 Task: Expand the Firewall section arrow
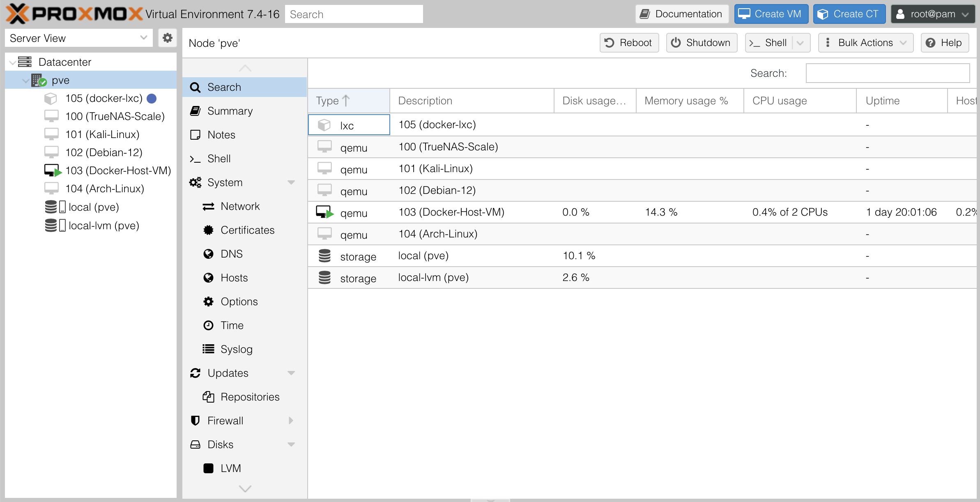tap(291, 421)
